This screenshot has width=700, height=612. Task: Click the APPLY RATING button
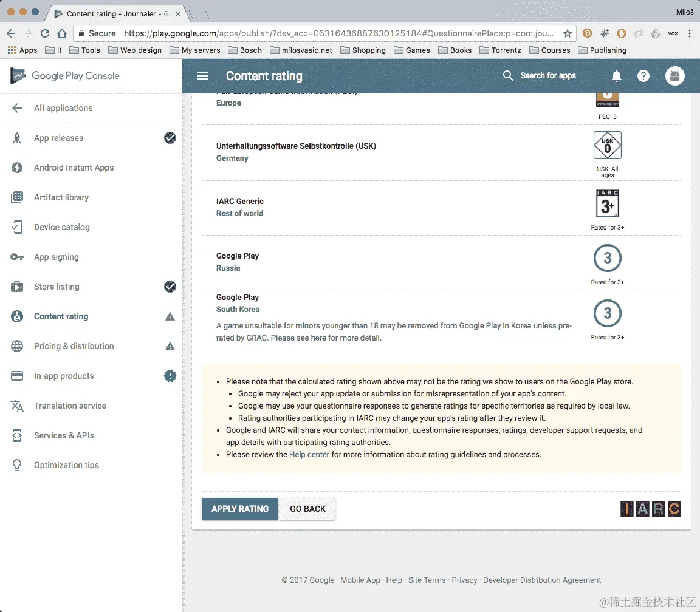240,509
